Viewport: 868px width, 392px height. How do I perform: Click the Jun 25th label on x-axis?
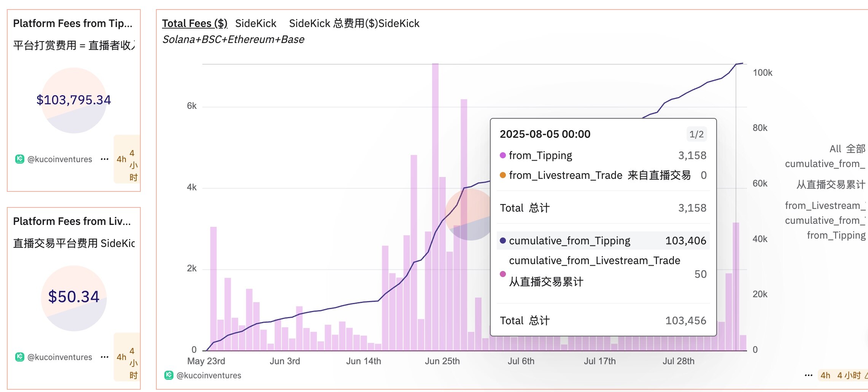(442, 361)
